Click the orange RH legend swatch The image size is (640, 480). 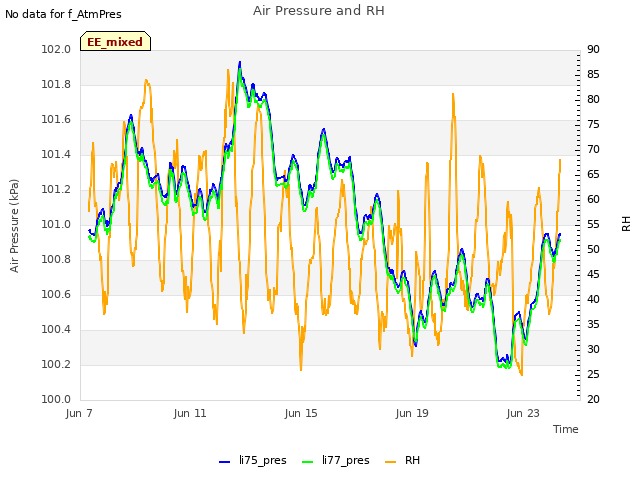pyautogui.click(x=390, y=461)
